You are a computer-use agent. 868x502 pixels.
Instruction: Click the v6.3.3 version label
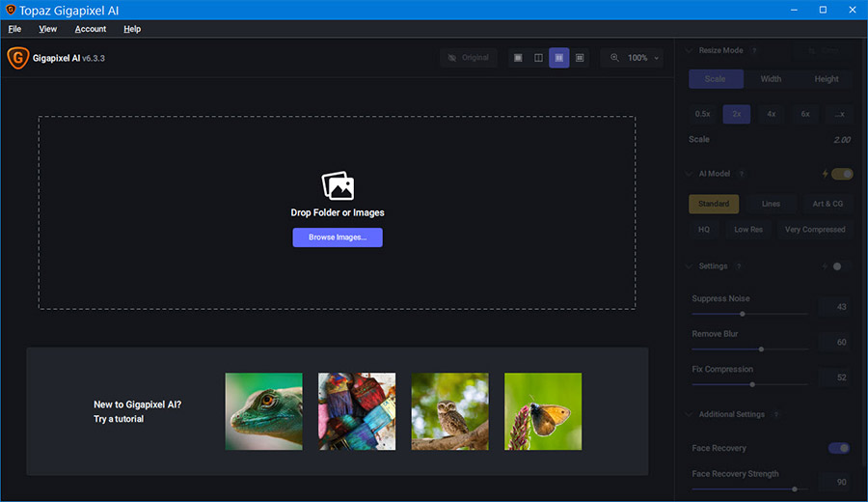click(x=94, y=58)
